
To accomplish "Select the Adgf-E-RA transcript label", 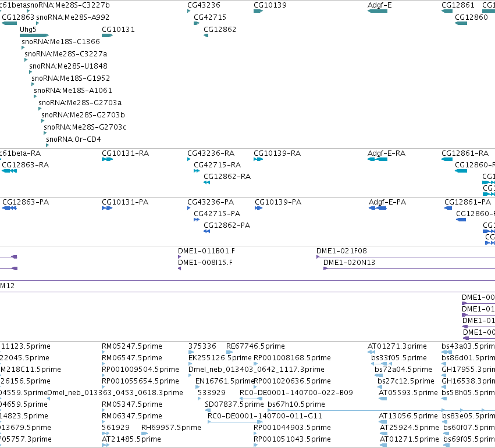I will pos(386,153).
